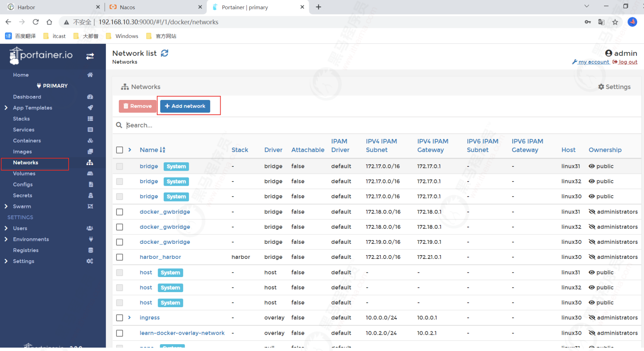Click the Services list icon
The width and height of the screenshot is (644, 351).
click(x=90, y=129)
